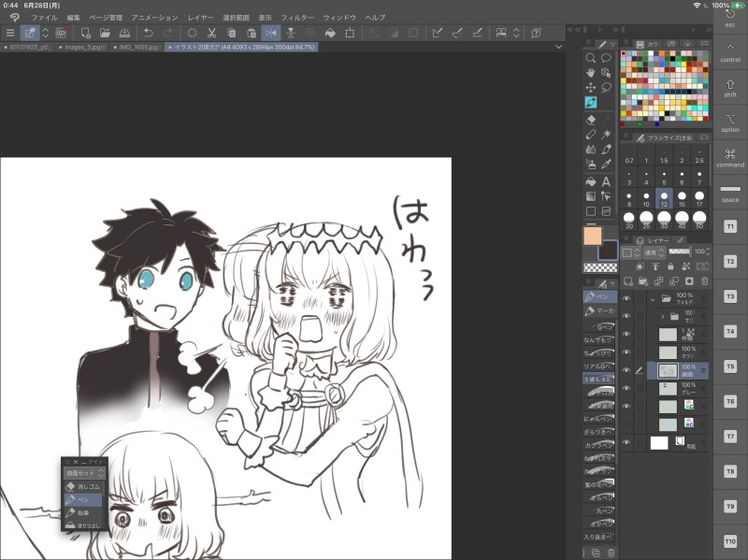
Task: Select the Eyedropper tool
Action: tap(606, 165)
